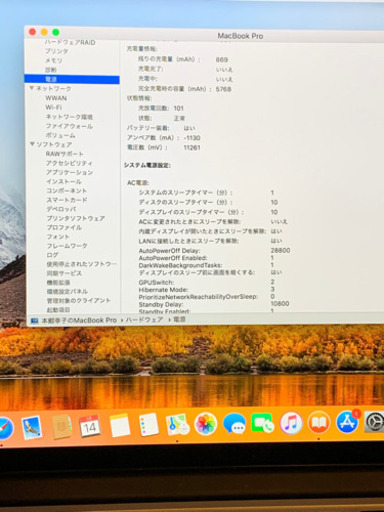
Task: Launch FaceTime from the Dock
Action: coord(262,423)
